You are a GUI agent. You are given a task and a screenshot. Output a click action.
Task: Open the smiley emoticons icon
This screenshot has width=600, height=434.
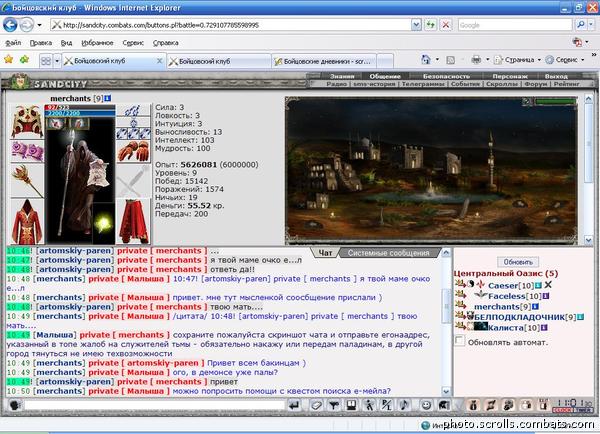[x=426, y=405]
